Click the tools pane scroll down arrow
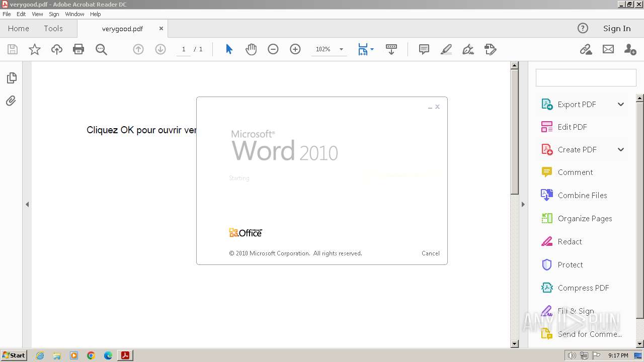The height and width of the screenshot is (362, 644). pos(640,344)
